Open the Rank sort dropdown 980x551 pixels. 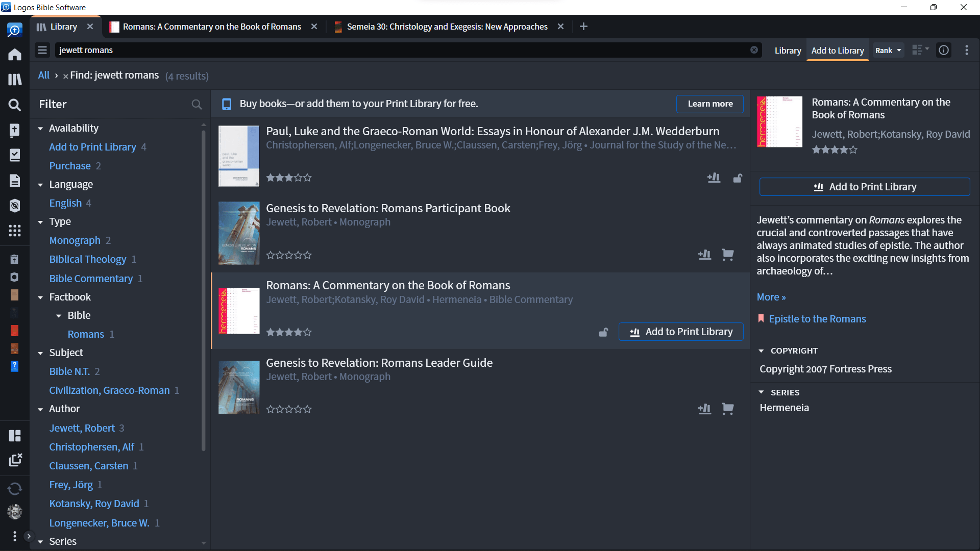[888, 50]
